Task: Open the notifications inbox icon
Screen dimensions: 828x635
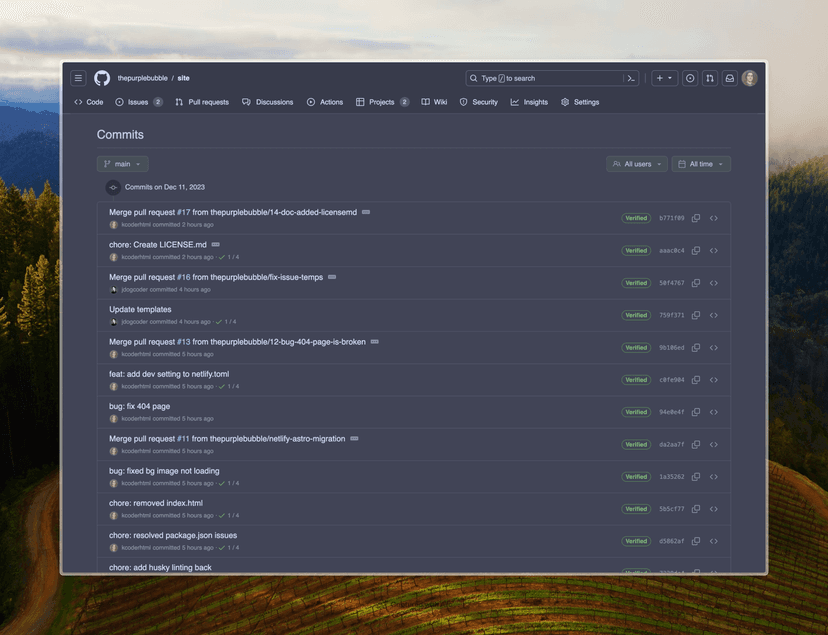Action: 730,78
